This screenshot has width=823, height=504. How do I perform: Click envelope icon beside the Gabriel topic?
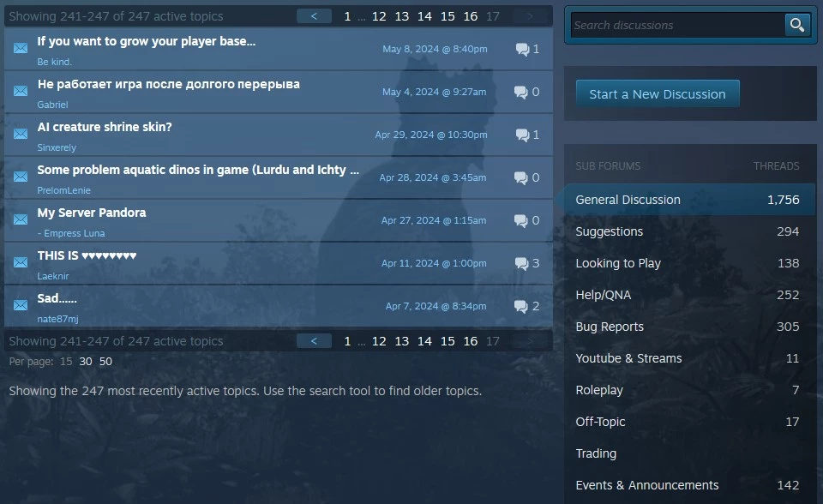tap(21, 91)
